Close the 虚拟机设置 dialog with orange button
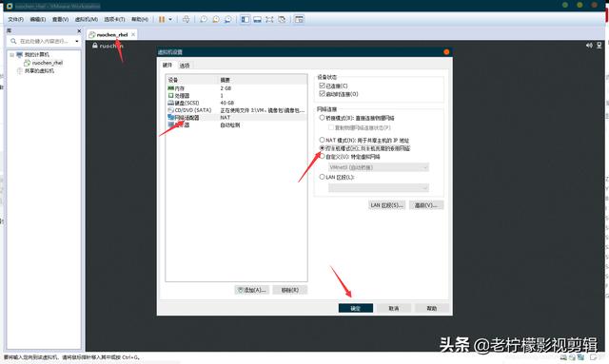The image size is (609, 364). coord(446,52)
